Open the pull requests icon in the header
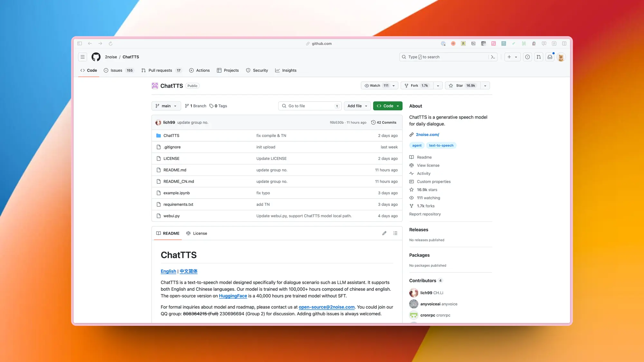Image resolution: width=644 pixels, height=362 pixels. pos(539,57)
